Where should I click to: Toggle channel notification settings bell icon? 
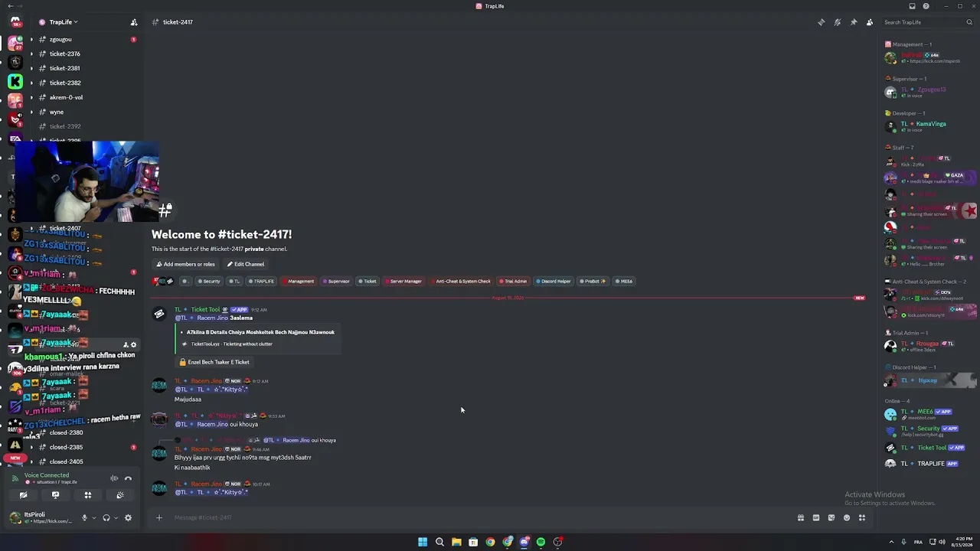838,22
